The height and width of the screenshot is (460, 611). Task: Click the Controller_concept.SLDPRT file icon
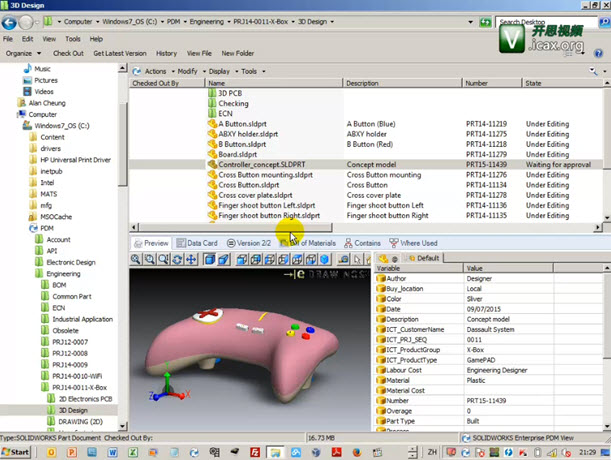[212, 164]
